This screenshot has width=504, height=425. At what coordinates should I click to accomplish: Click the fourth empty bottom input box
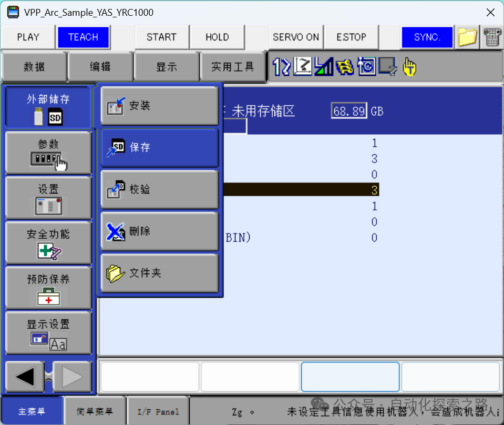point(450,377)
